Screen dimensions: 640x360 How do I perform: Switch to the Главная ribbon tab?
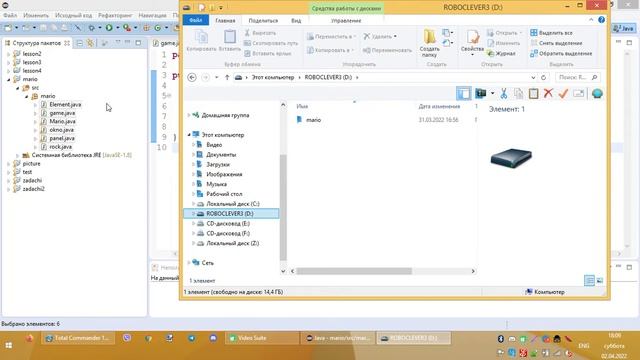coord(225,20)
